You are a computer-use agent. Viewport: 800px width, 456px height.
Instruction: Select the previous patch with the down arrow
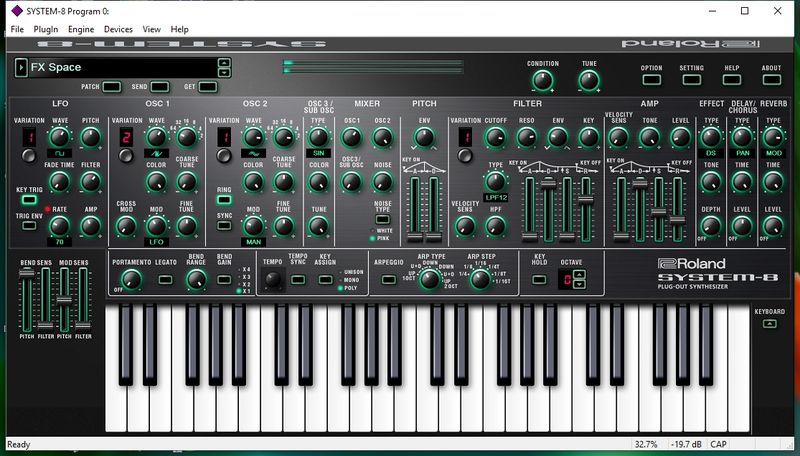coord(224,72)
